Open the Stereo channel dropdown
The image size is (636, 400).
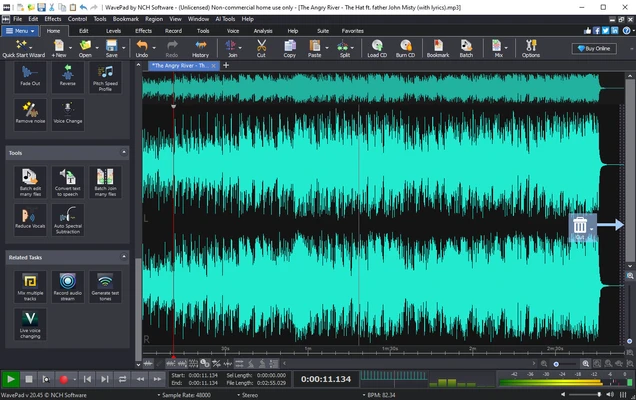(247, 395)
